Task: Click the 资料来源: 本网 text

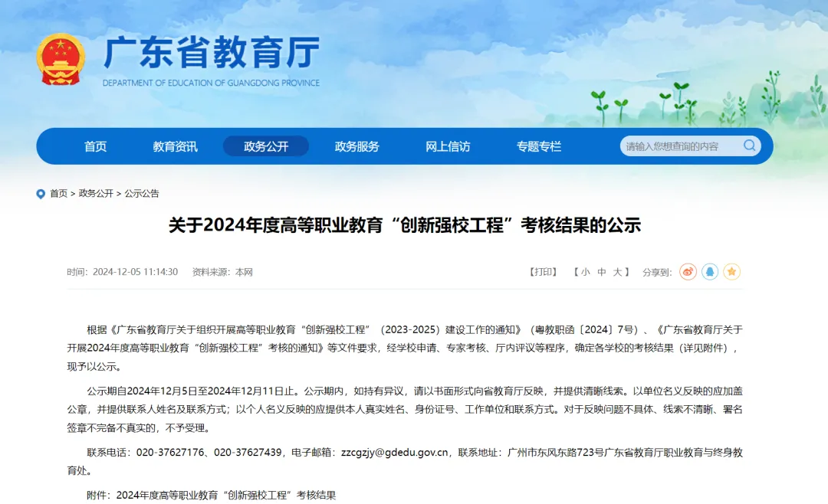Action: click(222, 273)
